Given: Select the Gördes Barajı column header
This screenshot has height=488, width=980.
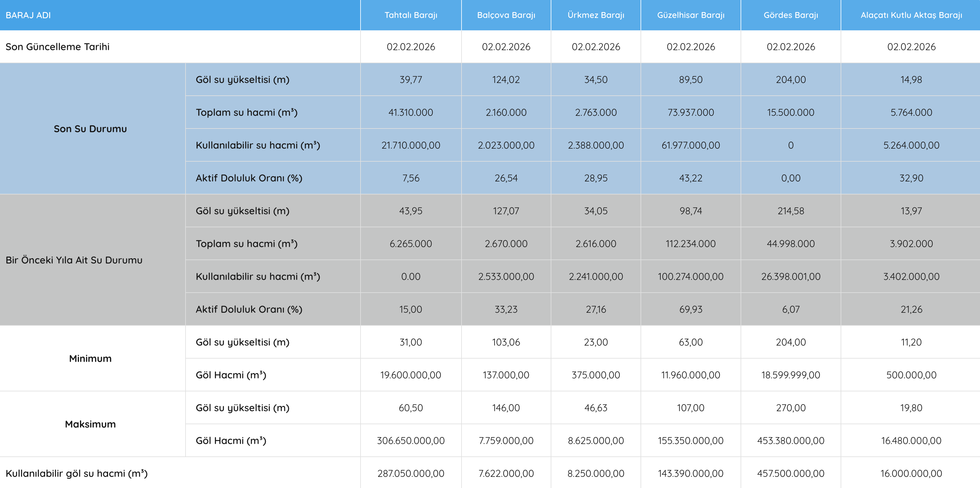Looking at the screenshot, I should pos(790,15).
